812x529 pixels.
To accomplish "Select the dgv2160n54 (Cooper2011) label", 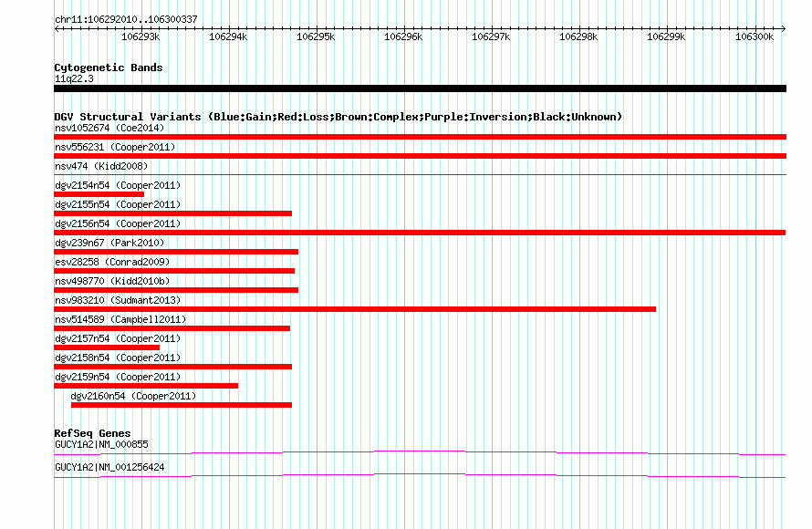I will click(133, 396).
